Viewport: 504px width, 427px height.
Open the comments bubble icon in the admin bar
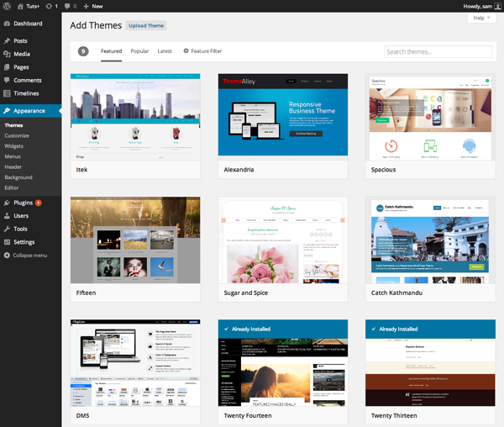pyautogui.click(x=67, y=6)
